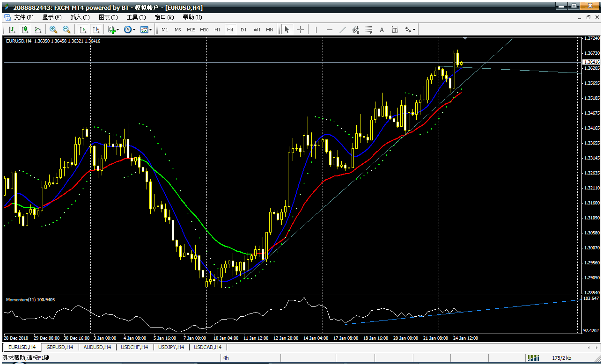Select the M15 timeframe
The height and width of the screenshot is (364, 603).
tap(191, 29)
